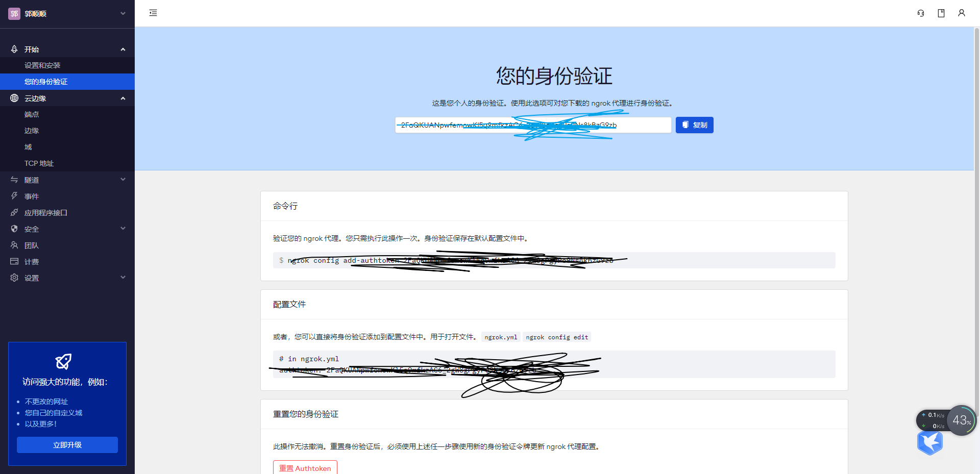
Task: Click the 您的身份验证 page heading
Action: [x=554, y=76]
